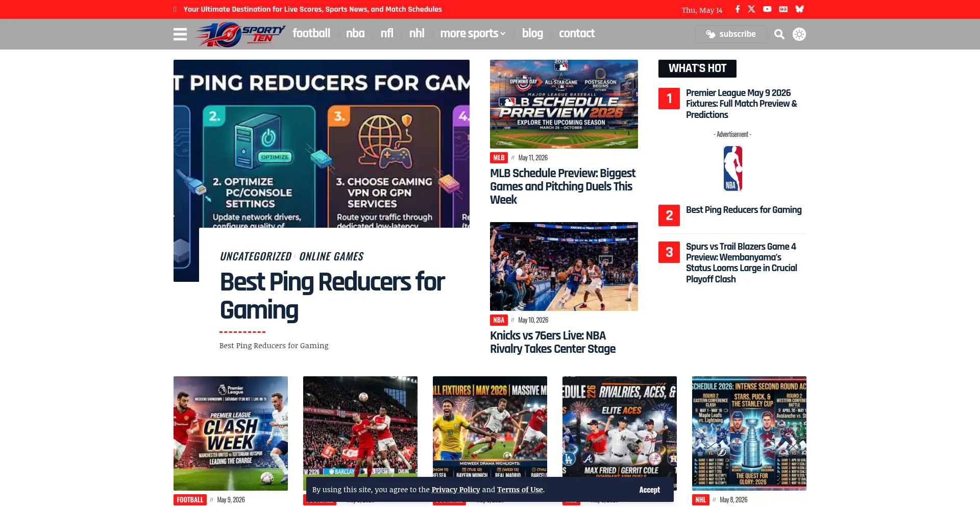Click the May 8, 2026 date
This screenshot has height=507, width=980.
click(x=733, y=500)
